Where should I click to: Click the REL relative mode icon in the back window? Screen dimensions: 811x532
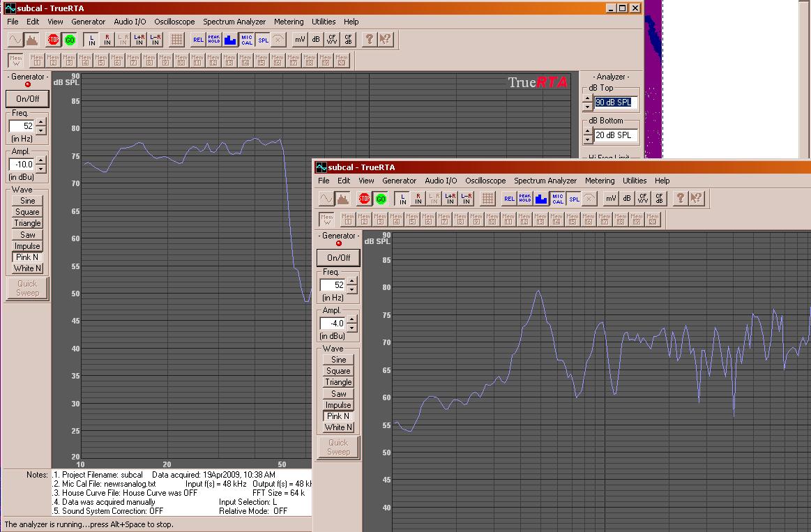(x=198, y=40)
